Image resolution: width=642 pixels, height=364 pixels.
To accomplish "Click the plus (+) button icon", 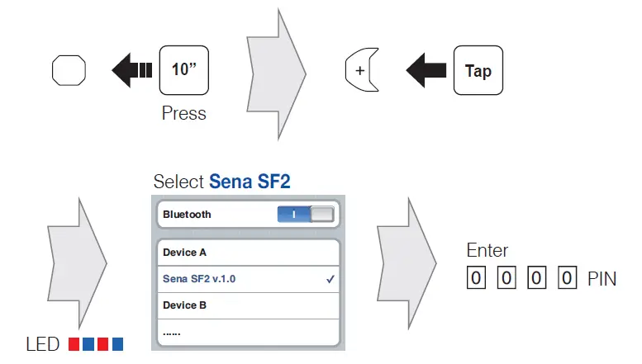I will pos(361,70).
